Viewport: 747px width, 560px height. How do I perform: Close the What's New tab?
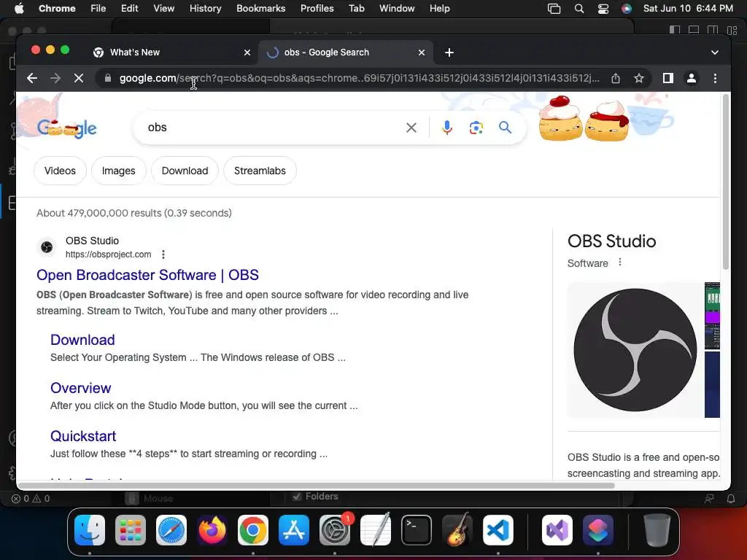click(247, 52)
